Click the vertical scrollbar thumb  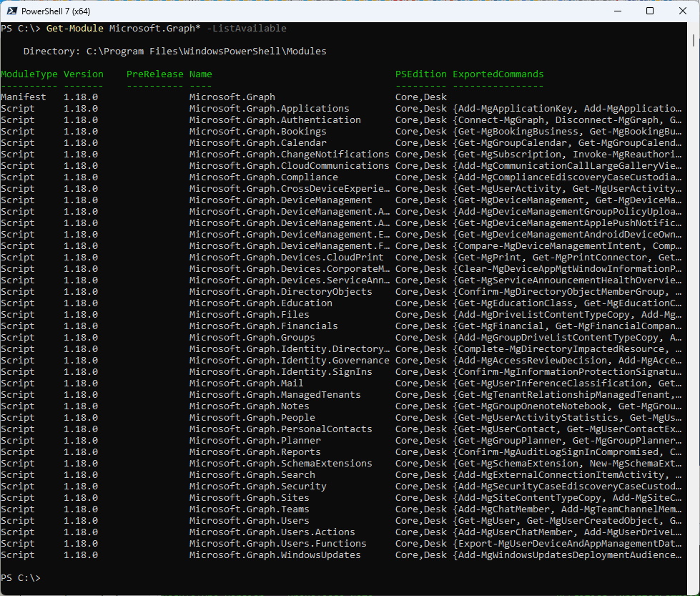(x=694, y=40)
